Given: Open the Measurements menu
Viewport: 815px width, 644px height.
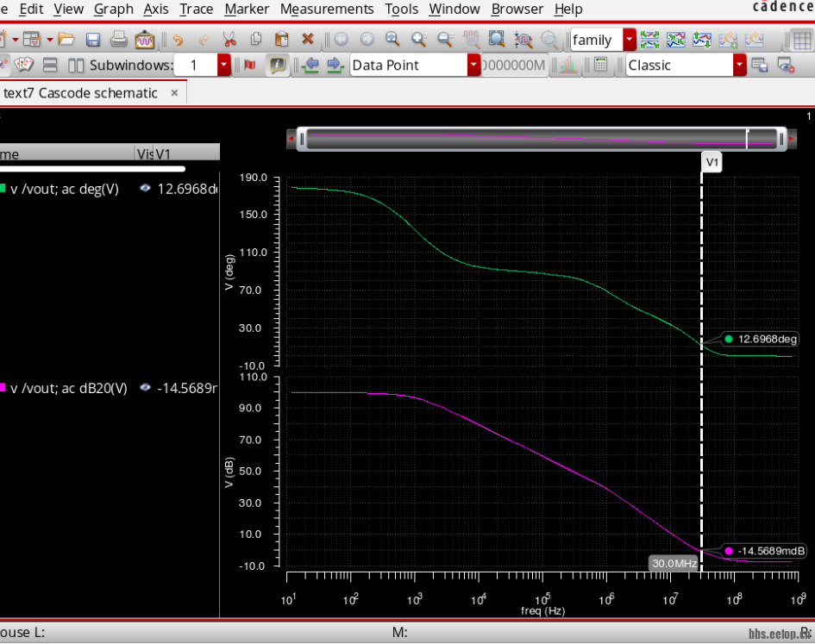Looking at the screenshot, I should 326,9.
